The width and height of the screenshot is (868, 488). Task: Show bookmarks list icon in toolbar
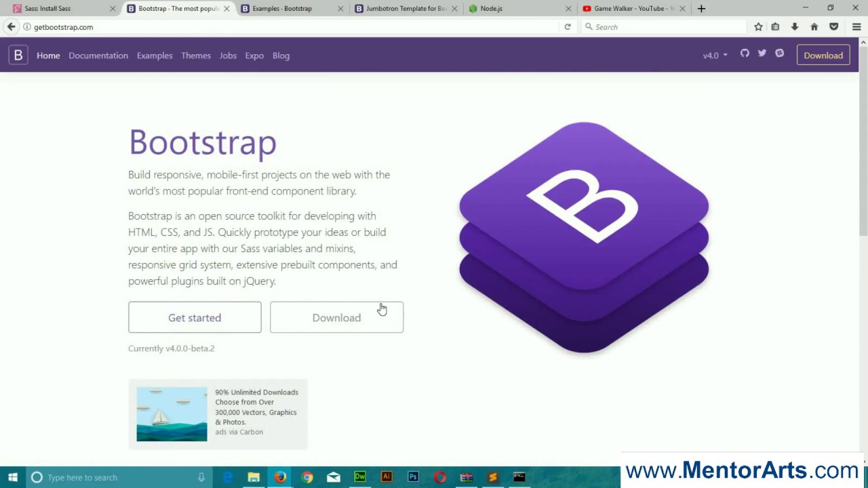775,26
